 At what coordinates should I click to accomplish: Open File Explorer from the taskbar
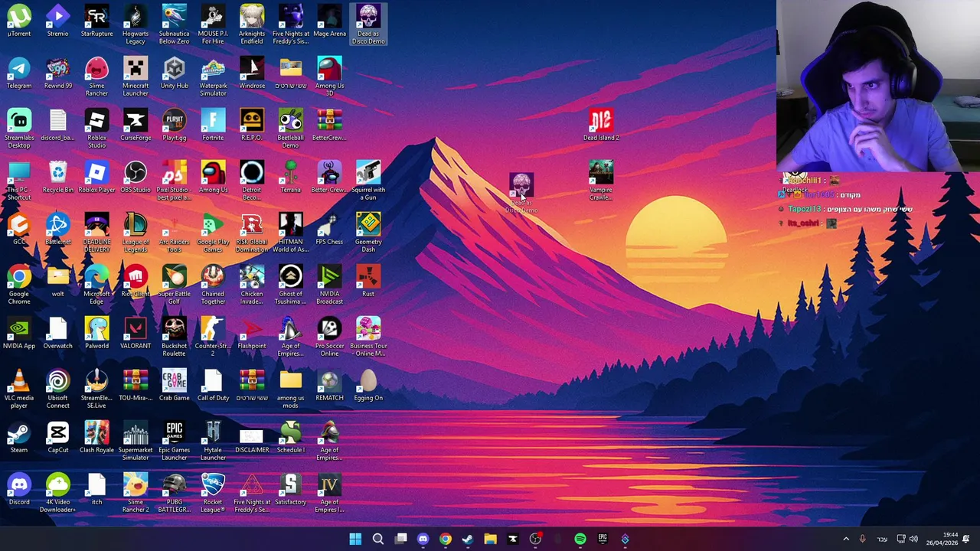[x=490, y=539]
